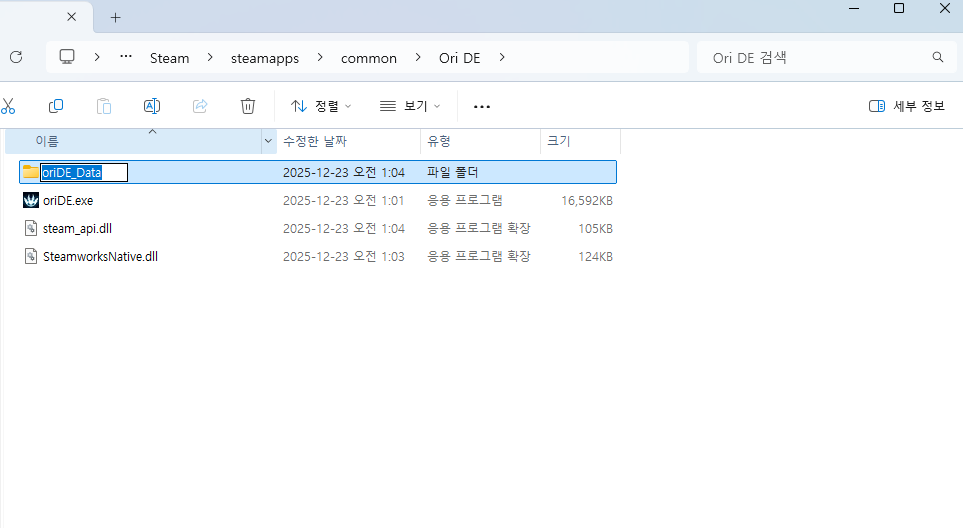This screenshot has width=963, height=528.
Task: Click the Copy icon in toolbar
Action: click(x=56, y=106)
